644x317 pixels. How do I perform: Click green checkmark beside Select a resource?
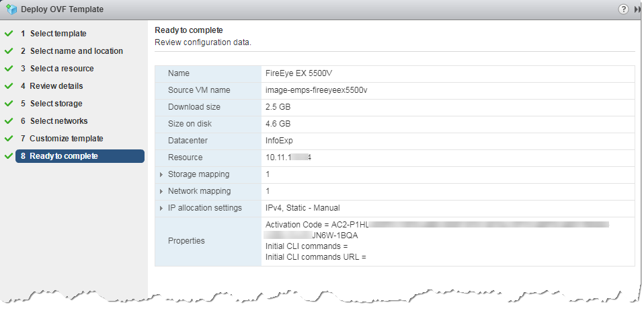[x=9, y=69]
